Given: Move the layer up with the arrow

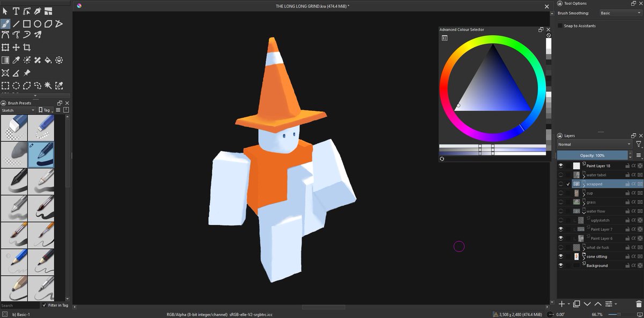Looking at the screenshot, I should pyautogui.click(x=598, y=303).
